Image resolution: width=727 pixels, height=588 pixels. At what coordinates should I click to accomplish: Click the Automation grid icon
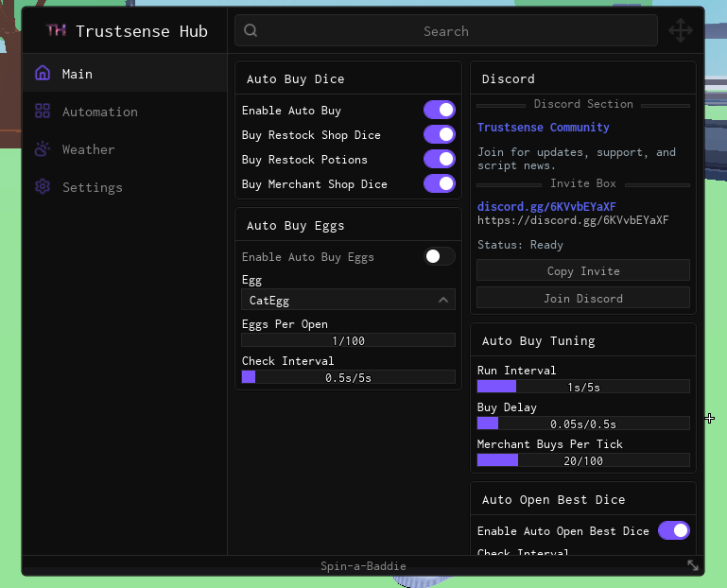(43, 111)
